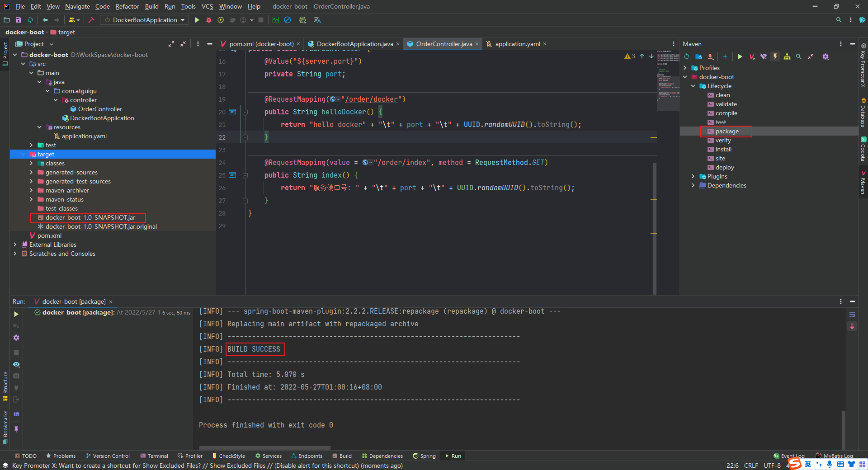
Task: Collapse the target folder in the project tree
Action: [x=23, y=154]
